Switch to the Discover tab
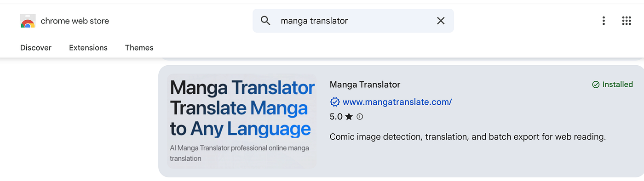644x181 pixels. click(36, 48)
